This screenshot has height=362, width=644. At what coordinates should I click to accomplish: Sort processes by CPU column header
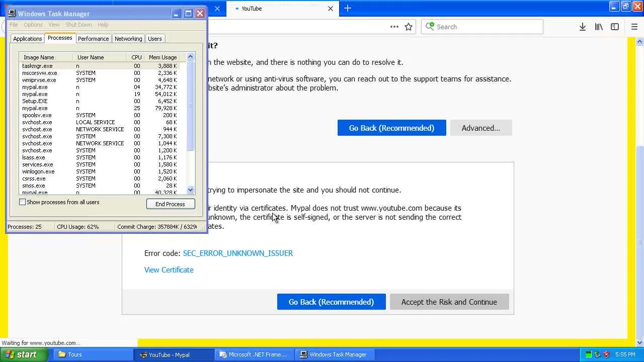pos(136,57)
